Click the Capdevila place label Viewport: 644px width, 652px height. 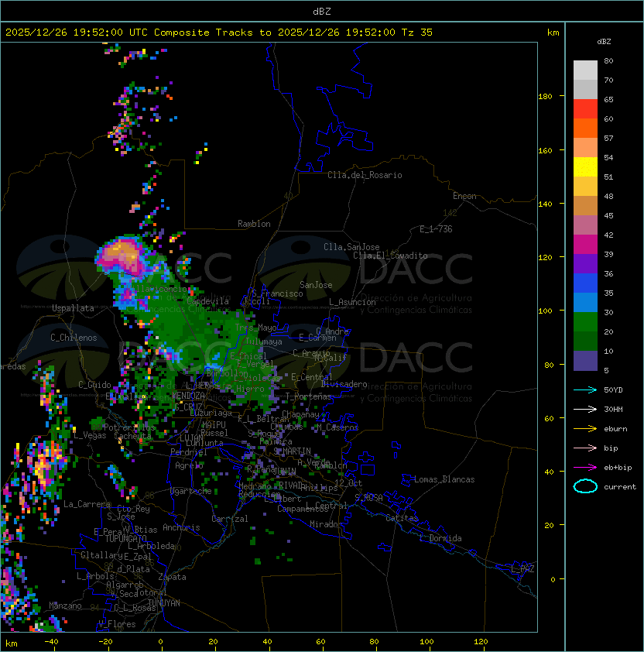click(x=207, y=301)
